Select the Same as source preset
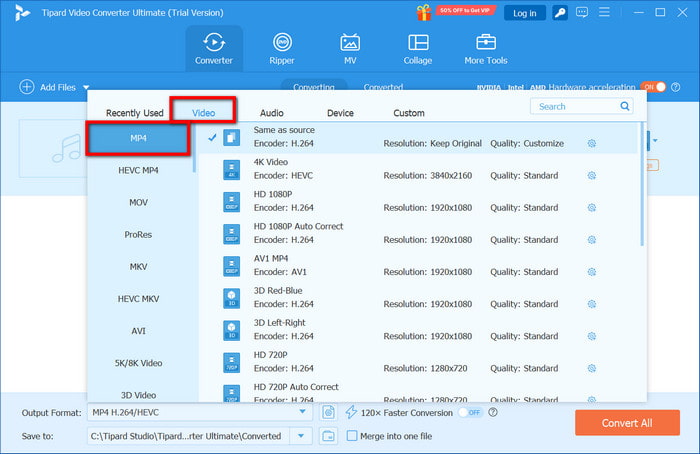Image resolution: width=700 pixels, height=454 pixels. [x=418, y=137]
